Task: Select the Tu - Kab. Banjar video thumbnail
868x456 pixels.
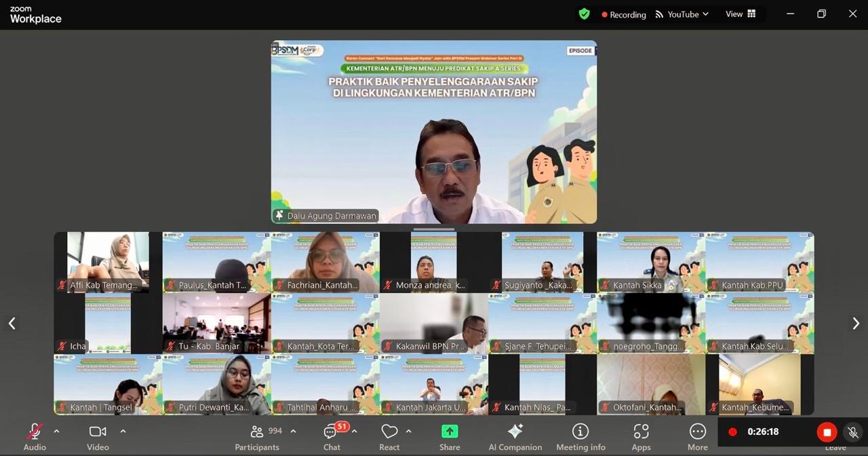Action: point(216,323)
